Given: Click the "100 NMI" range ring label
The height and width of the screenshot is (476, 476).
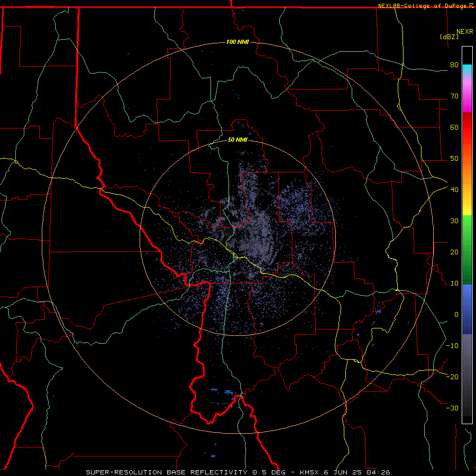Looking at the screenshot, I should click(237, 42).
